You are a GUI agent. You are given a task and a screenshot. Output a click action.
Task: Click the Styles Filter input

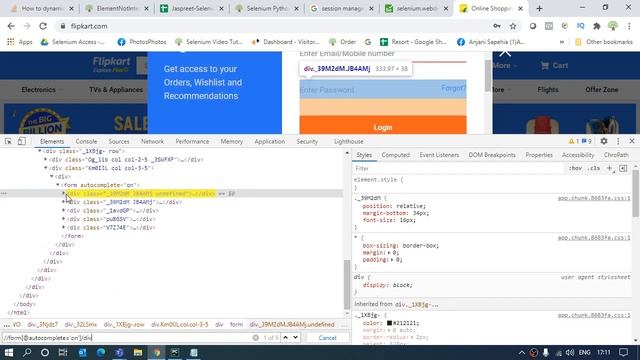point(459,168)
